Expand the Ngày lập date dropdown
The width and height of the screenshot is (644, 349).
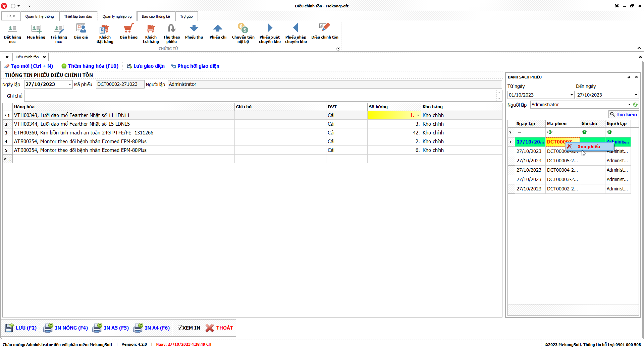[x=70, y=84]
